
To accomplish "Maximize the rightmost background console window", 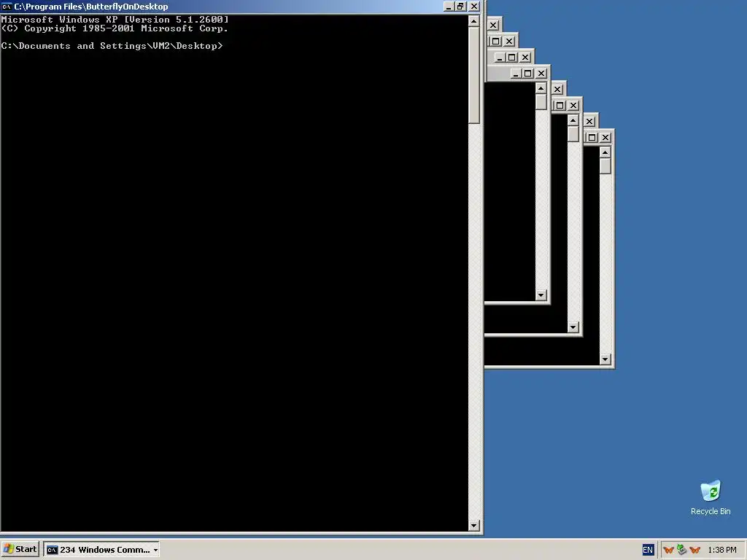I will pos(592,138).
